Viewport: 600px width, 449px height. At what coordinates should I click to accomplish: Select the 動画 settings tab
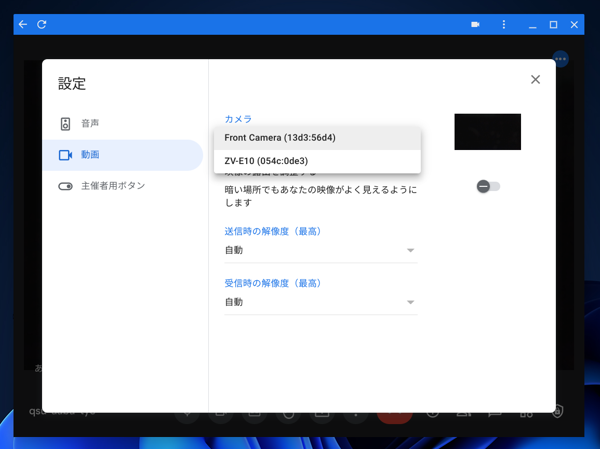tap(122, 155)
